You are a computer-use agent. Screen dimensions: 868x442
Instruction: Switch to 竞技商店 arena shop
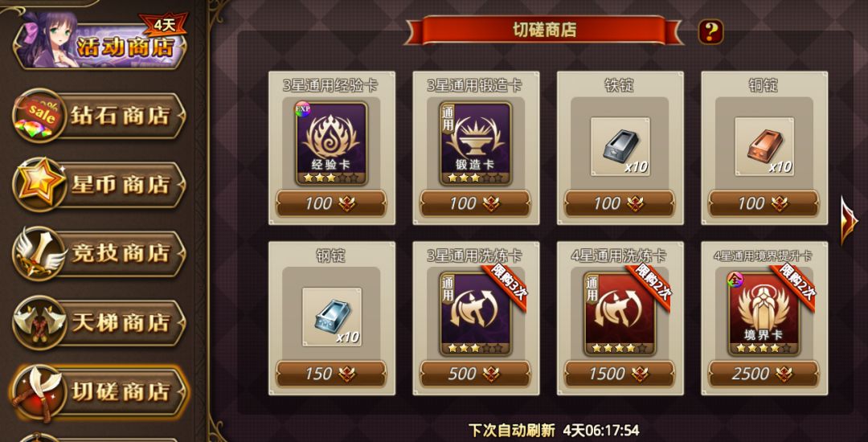(x=99, y=253)
